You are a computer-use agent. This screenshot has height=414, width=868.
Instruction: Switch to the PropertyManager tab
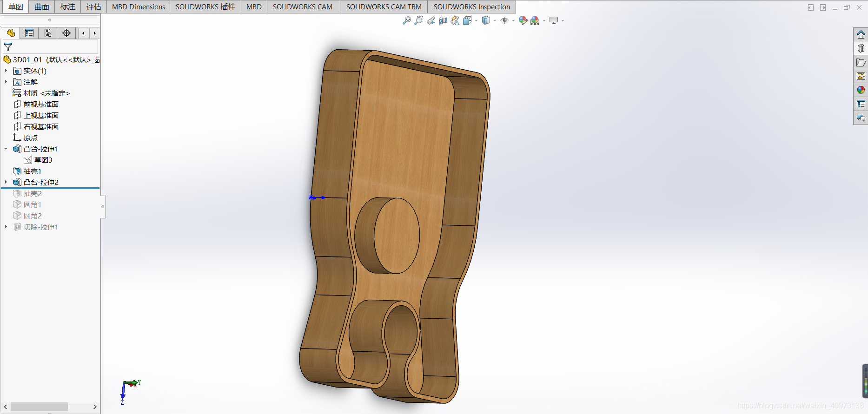(29, 33)
